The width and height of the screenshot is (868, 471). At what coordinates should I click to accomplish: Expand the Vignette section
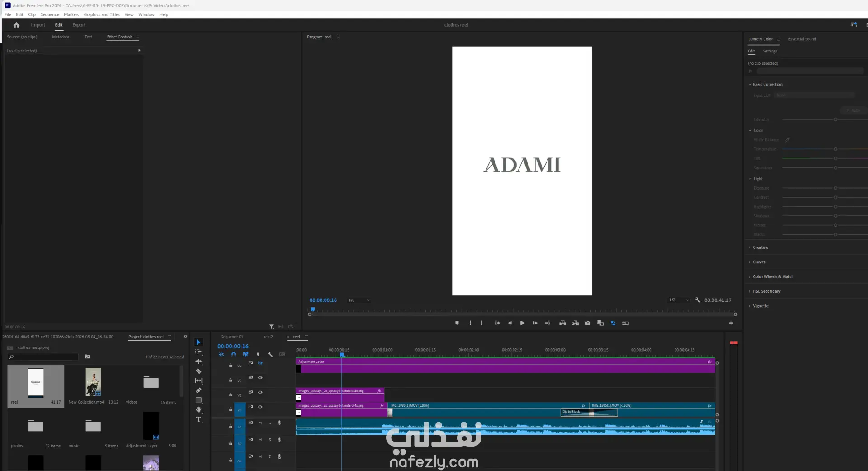click(x=750, y=306)
